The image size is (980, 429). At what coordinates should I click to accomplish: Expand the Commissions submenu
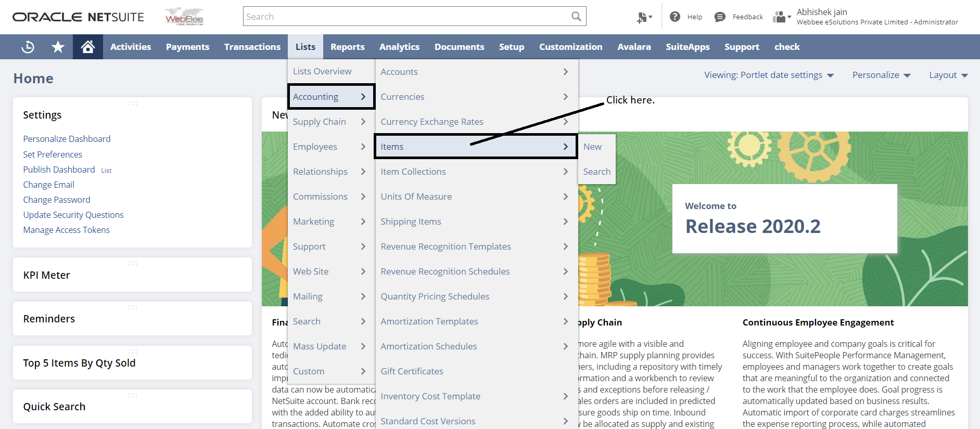[331, 197]
